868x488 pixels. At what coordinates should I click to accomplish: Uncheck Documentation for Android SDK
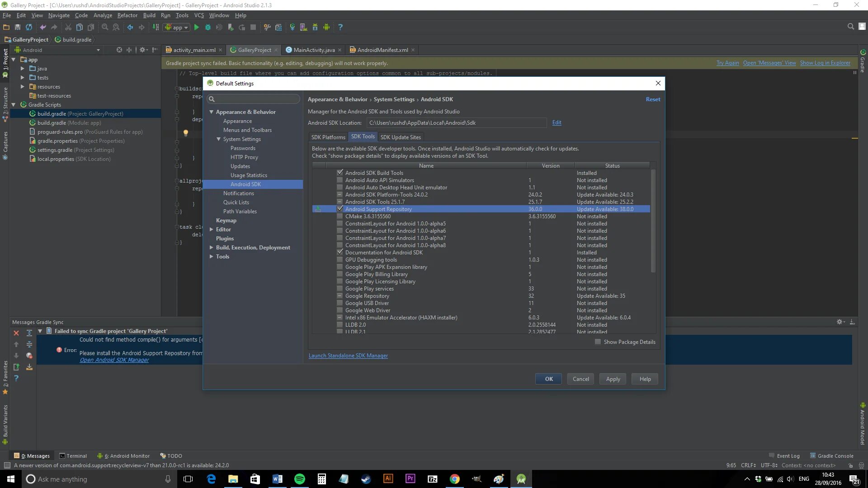point(340,252)
